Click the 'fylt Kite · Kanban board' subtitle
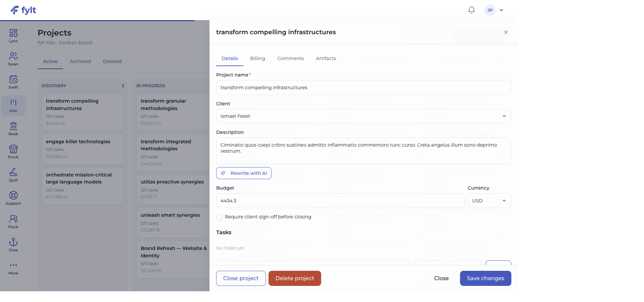The image size is (644, 302). point(65,43)
